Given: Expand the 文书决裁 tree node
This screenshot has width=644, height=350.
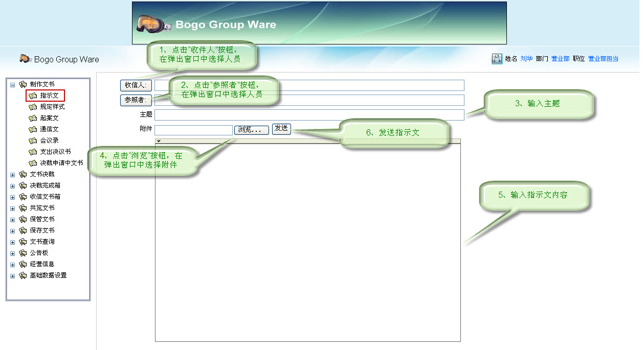Looking at the screenshot, I should pyautogui.click(x=12, y=174).
